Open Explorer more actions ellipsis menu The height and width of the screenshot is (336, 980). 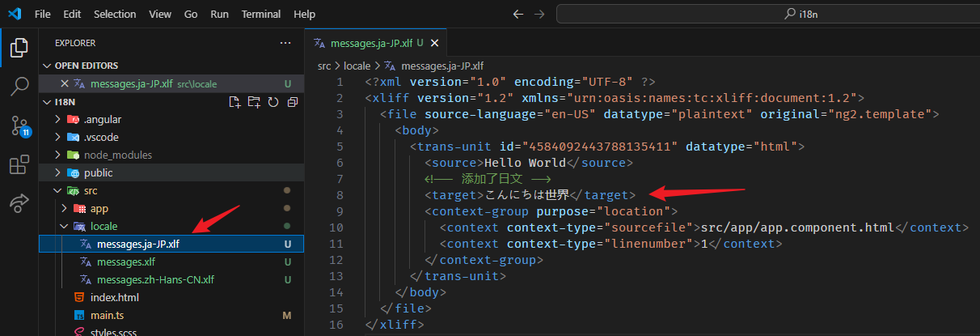285,43
